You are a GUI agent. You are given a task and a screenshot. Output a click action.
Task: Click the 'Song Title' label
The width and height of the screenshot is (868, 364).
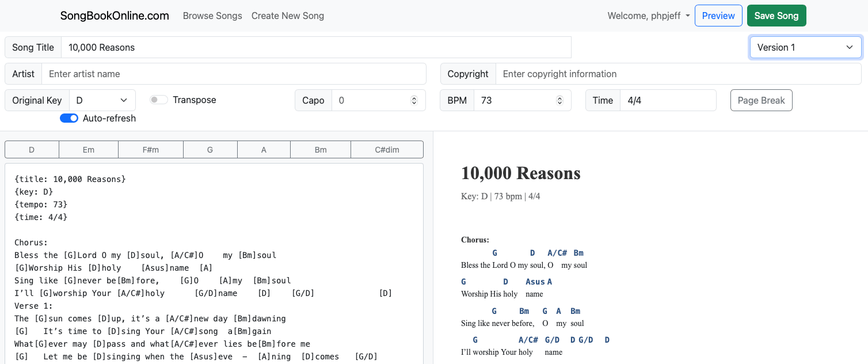[33, 47]
